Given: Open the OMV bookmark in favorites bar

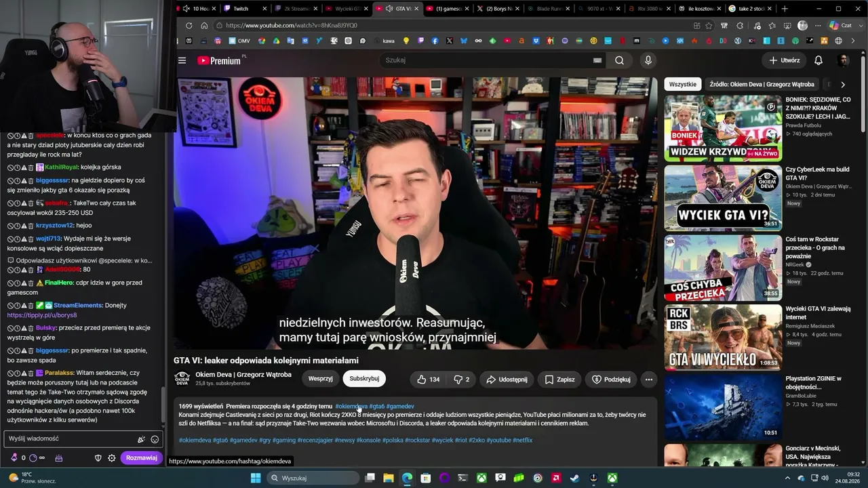Looking at the screenshot, I should 239,41.
